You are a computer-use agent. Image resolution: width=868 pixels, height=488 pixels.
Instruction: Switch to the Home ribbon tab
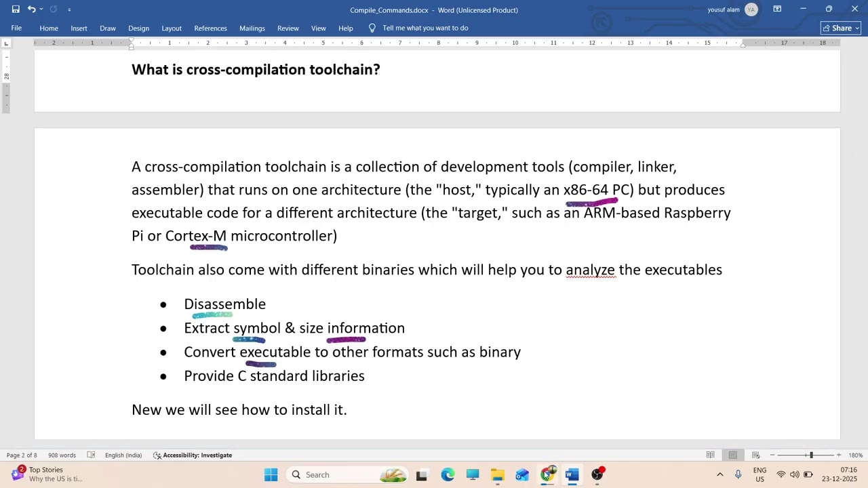[49, 28]
